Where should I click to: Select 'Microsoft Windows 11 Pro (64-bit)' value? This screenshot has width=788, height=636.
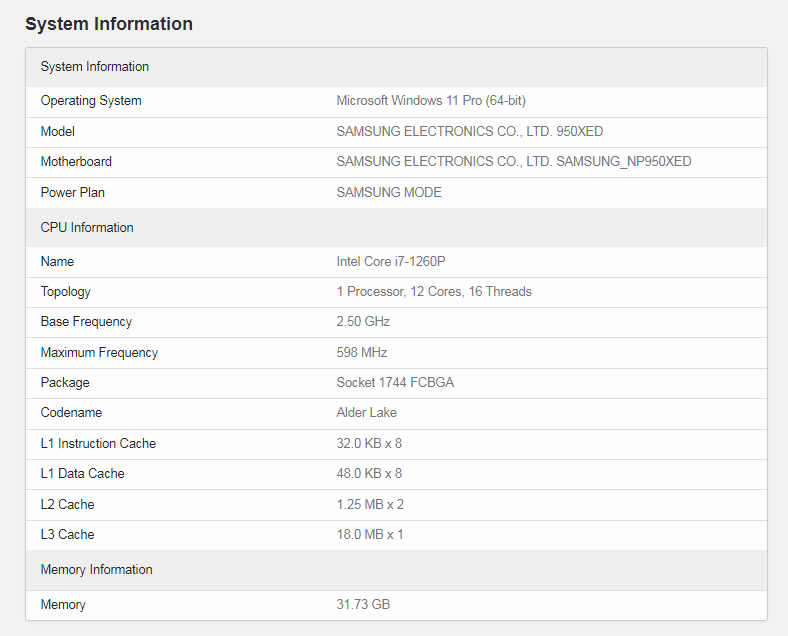pyautogui.click(x=431, y=101)
